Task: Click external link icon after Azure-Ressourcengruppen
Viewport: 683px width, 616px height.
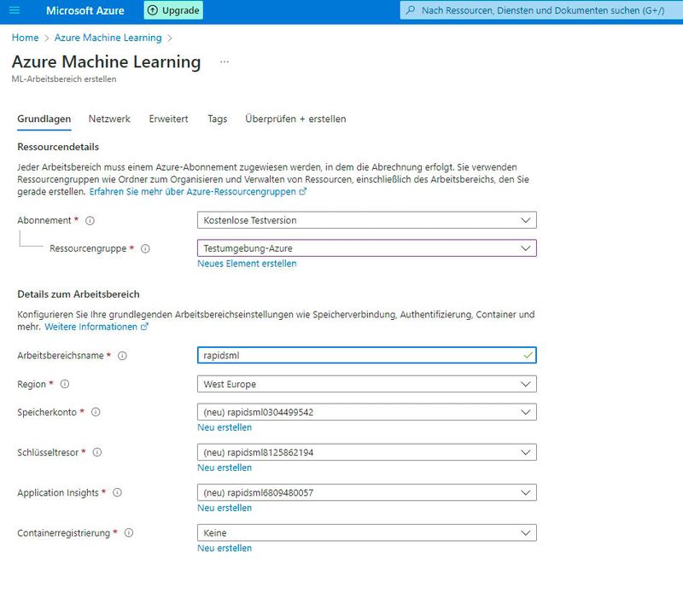Action: (303, 192)
